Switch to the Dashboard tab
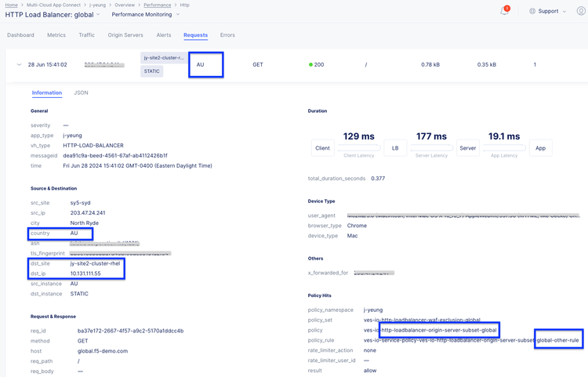Screen dimensions: 588x377 point(20,35)
